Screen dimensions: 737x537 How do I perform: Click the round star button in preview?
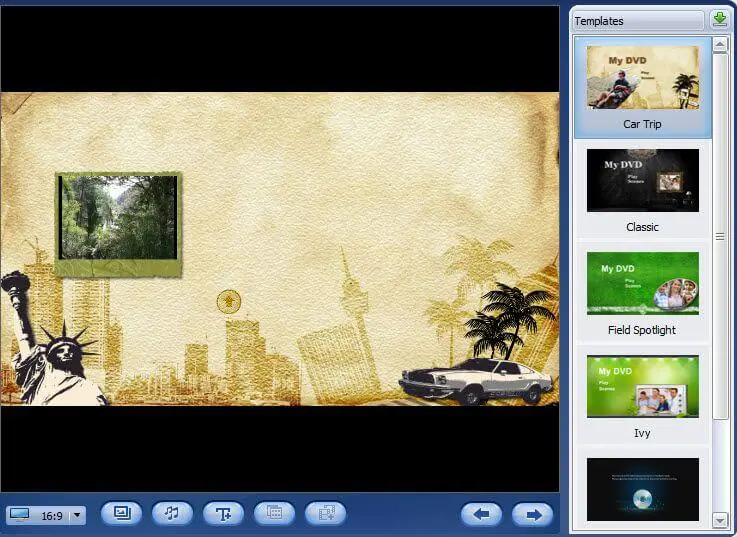pos(229,301)
